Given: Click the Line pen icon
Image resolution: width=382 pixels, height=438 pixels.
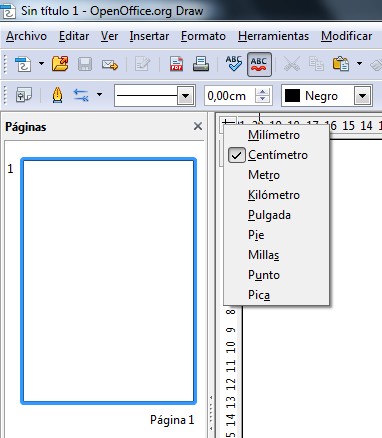Looking at the screenshot, I should (58, 95).
